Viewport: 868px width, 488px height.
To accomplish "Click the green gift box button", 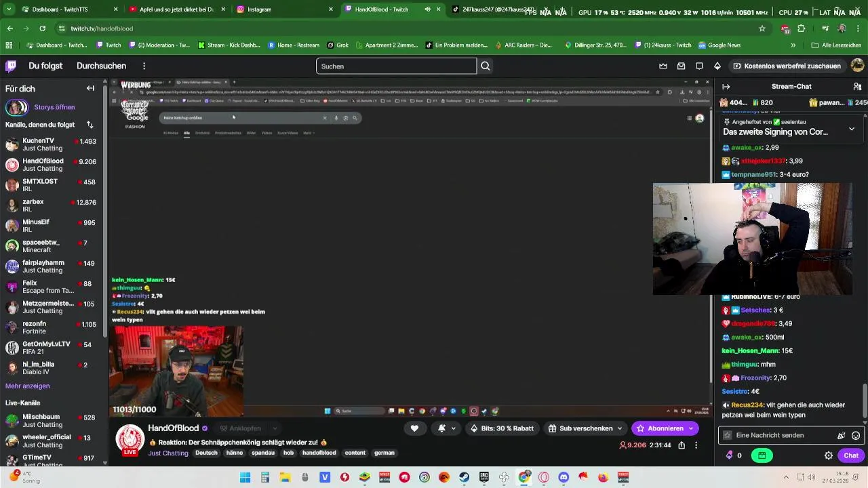I will [x=762, y=455].
